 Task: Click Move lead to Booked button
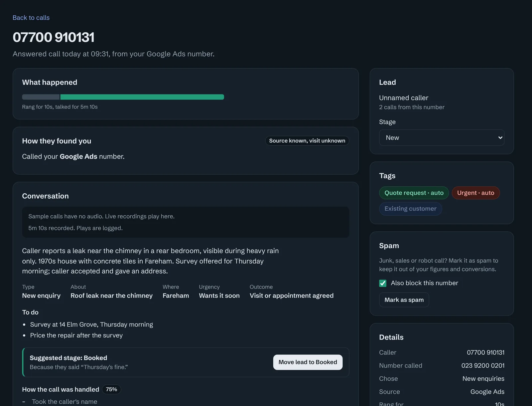click(308, 362)
